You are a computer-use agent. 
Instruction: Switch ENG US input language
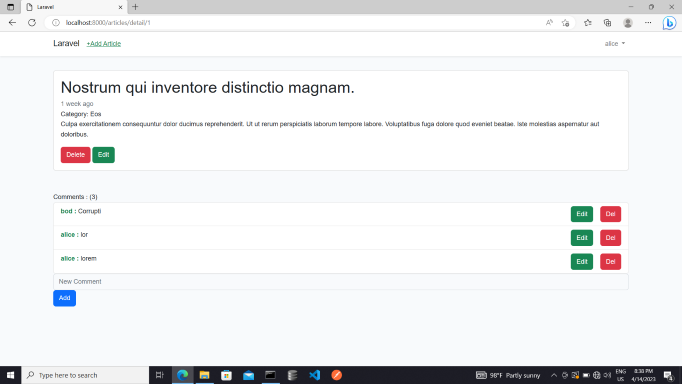point(621,375)
